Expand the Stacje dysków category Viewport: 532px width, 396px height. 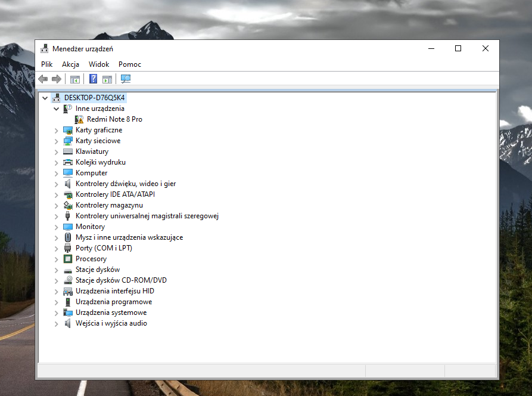click(x=57, y=270)
